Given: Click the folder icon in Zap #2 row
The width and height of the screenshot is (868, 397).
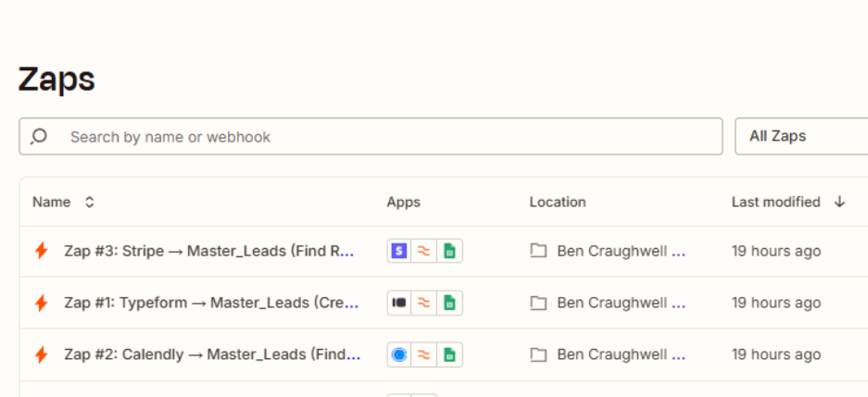Looking at the screenshot, I should (x=538, y=354).
